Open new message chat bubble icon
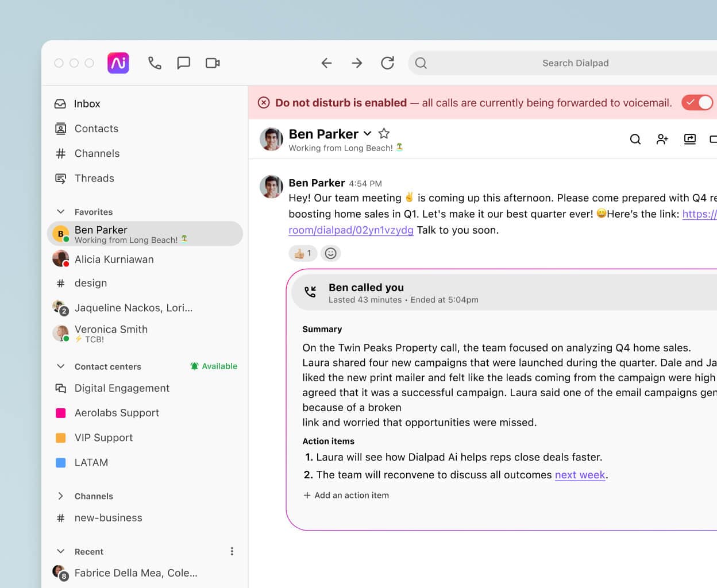The image size is (717, 588). [183, 63]
